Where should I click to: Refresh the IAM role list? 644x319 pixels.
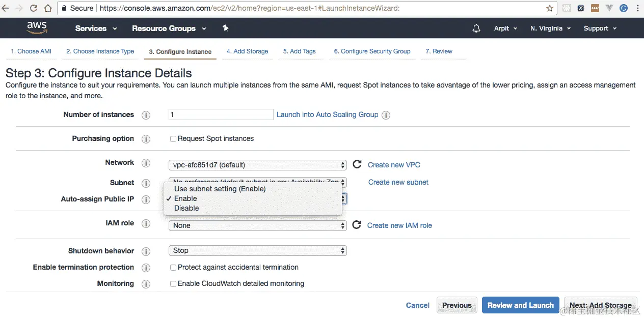(x=357, y=225)
